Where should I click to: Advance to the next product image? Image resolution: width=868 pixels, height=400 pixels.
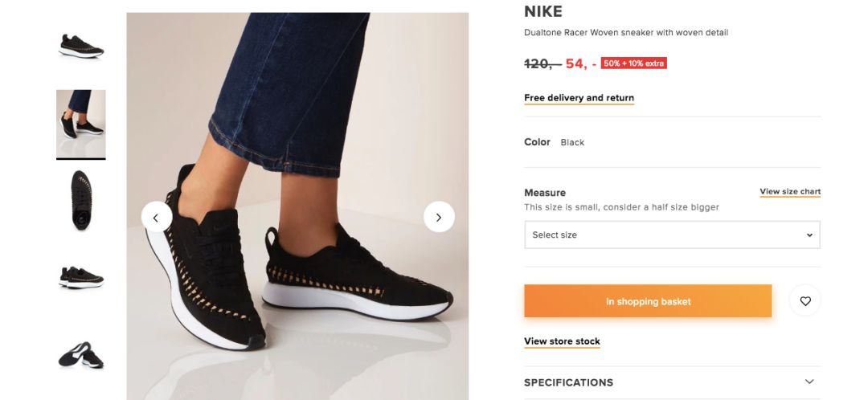click(439, 217)
